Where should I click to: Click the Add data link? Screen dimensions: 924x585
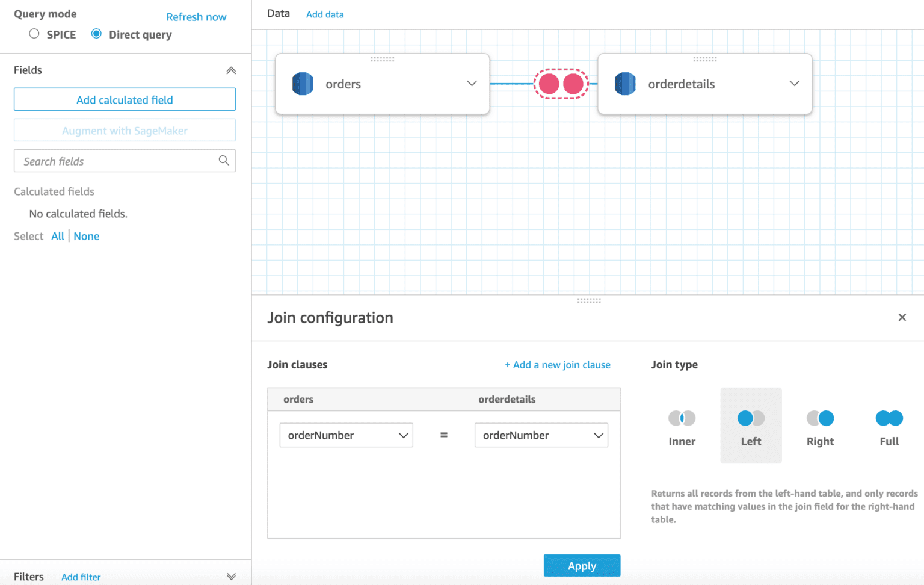click(325, 14)
